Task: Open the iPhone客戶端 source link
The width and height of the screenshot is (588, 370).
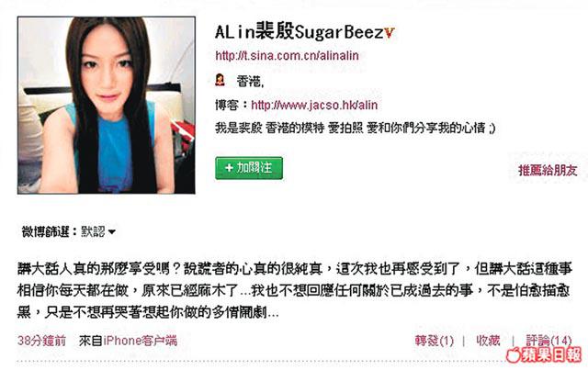Action: pos(140,341)
